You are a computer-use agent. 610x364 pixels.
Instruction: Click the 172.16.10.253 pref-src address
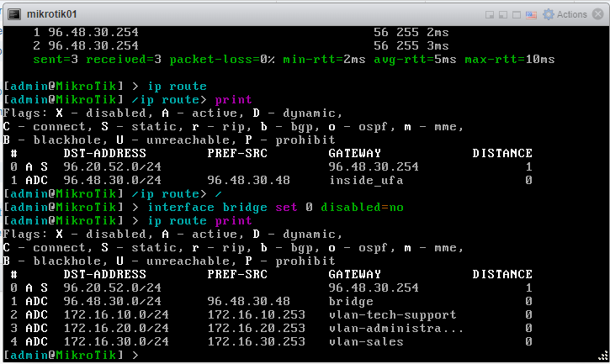(257, 314)
